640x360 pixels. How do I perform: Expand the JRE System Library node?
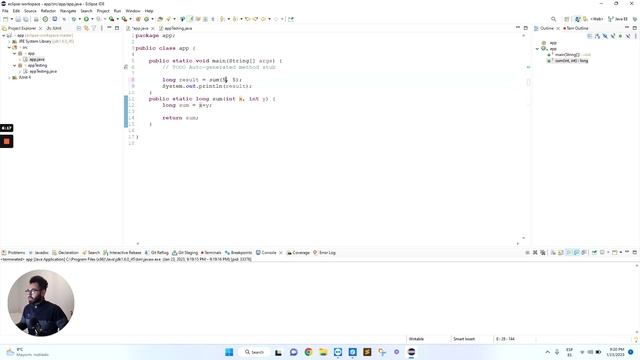[9, 41]
